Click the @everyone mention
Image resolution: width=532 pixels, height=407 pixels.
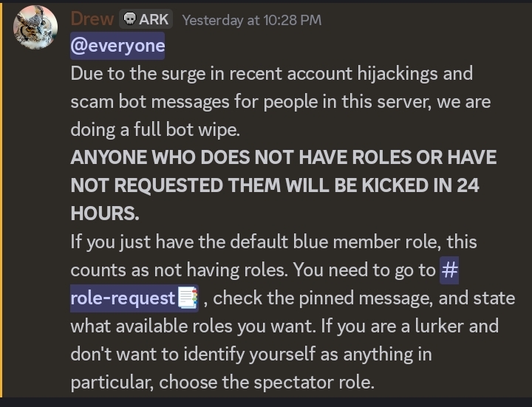point(117,46)
